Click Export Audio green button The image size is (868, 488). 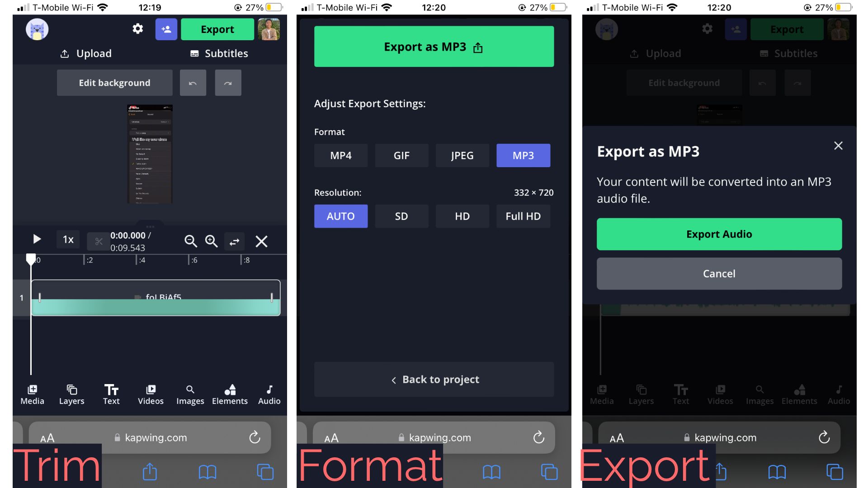point(719,234)
